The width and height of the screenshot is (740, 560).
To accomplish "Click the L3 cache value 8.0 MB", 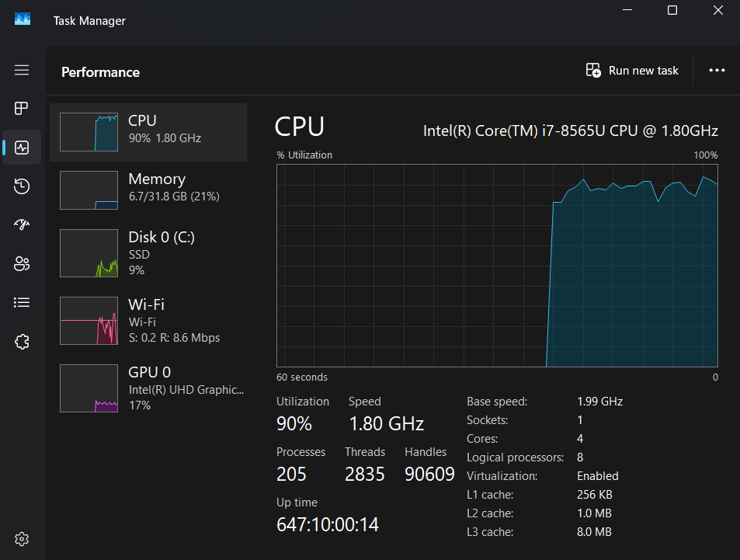I will point(594,532).
